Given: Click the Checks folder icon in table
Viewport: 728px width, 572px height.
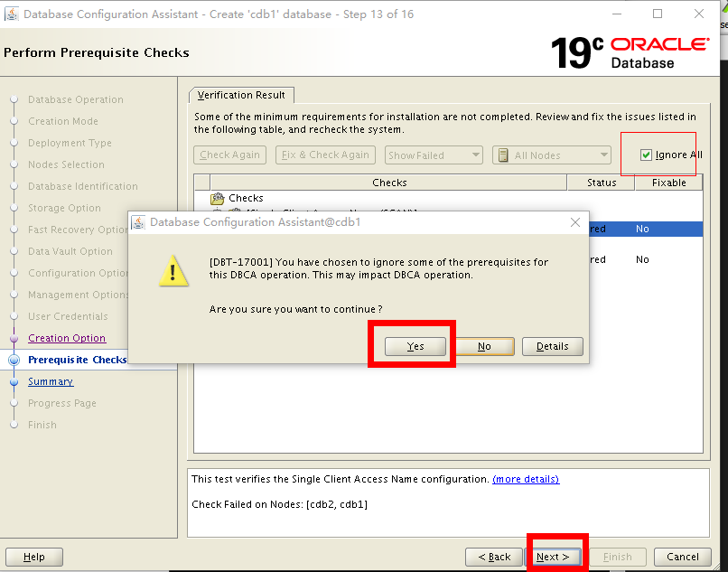Looking at the screenshot, I should 217,199.
